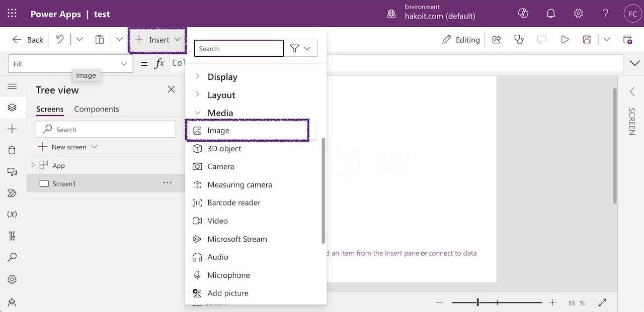Open the Advanced tools icon in left rail
The width and height of the screenshot is (644, 312).
point(12,236)
